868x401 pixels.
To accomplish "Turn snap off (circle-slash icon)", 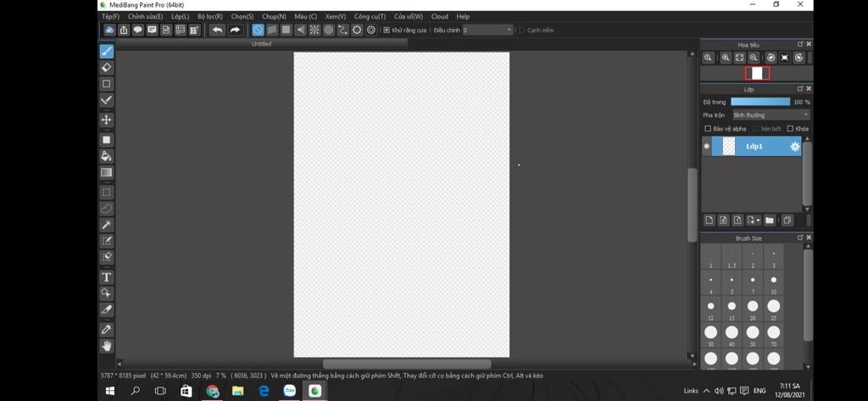I will tap(258, 30).
